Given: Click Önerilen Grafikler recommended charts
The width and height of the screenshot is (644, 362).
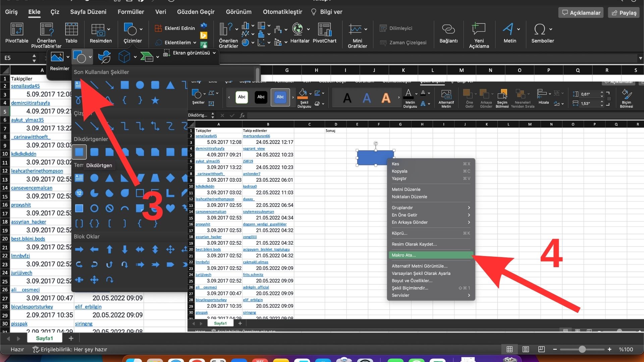Looking at the screenshot, I should coord(228,35).
